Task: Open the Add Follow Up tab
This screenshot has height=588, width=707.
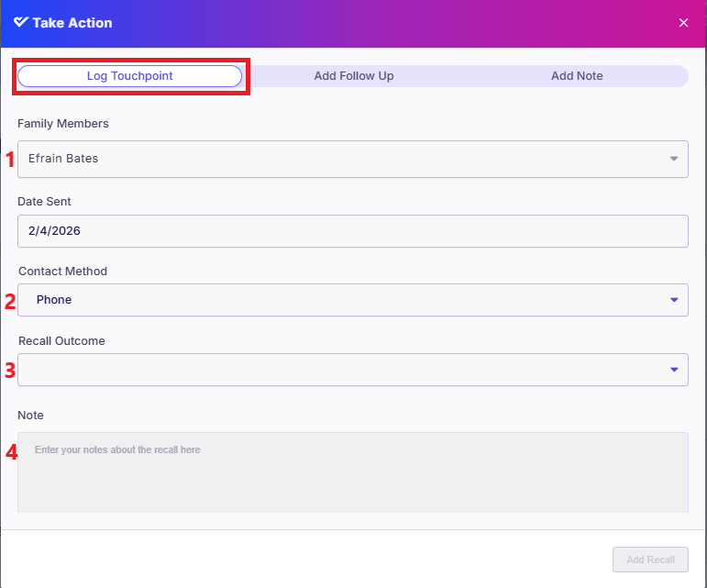Action: pos(354,76)
